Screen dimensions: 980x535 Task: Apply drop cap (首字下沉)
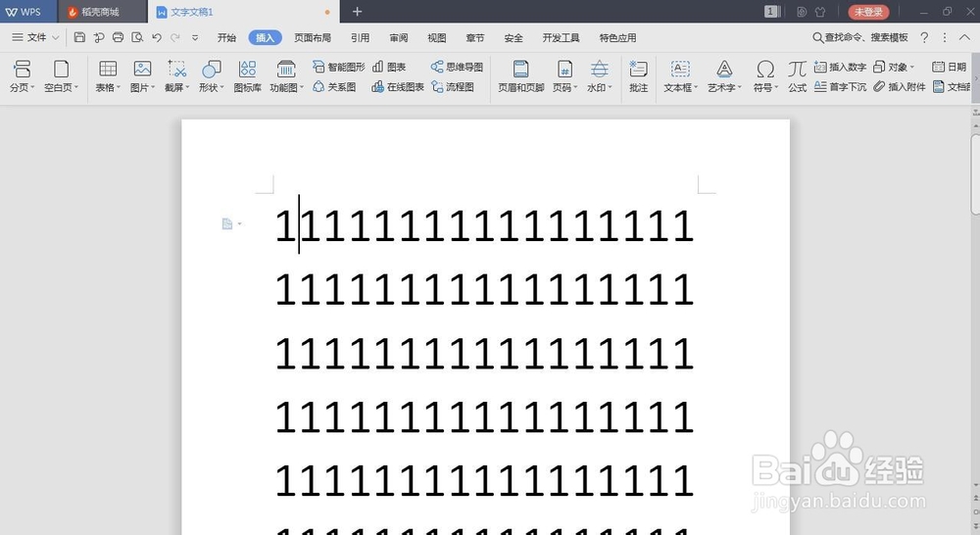tap(840, 87)
